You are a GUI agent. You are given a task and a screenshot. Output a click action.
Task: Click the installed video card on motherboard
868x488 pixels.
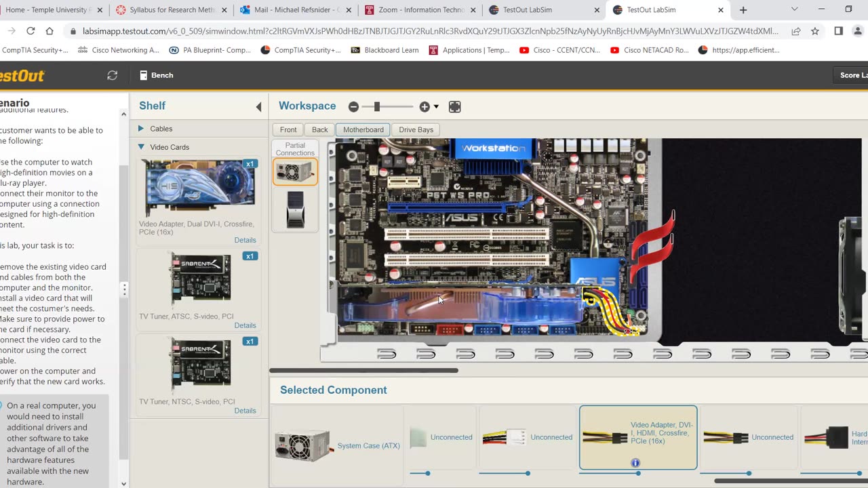pyautogui.click(x=461, y=305)
